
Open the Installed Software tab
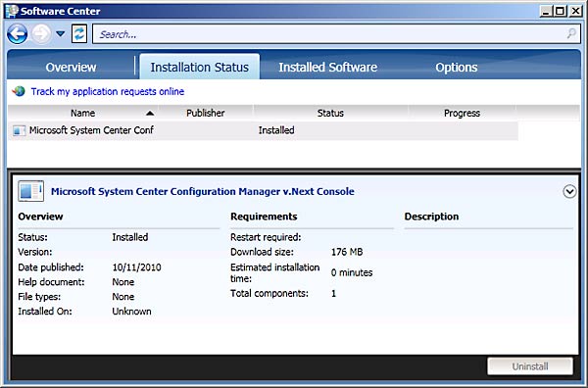327,67
